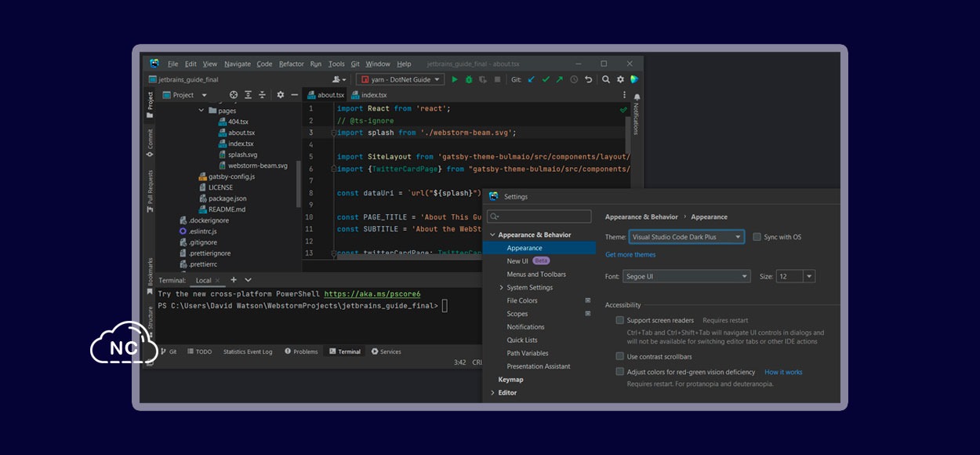The image size is (980, 455).
Task: Click Get more themes link
Action: (x=630, y=255)
